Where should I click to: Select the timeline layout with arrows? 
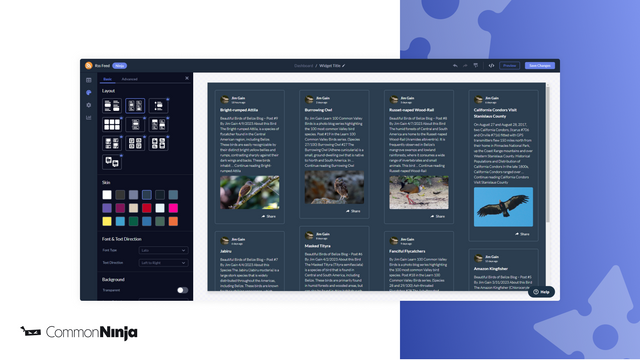click(x=158, y=106)
